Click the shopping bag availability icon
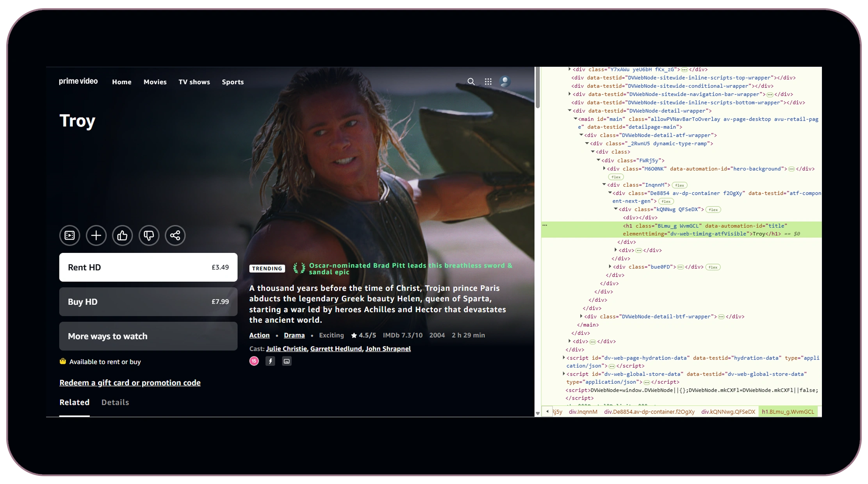The image size is (868, 484). (x=62, y=361)
